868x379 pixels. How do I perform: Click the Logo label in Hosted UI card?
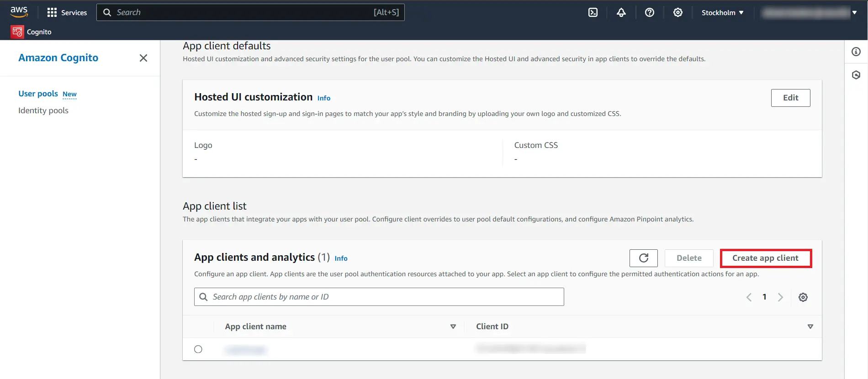[203, 145]
